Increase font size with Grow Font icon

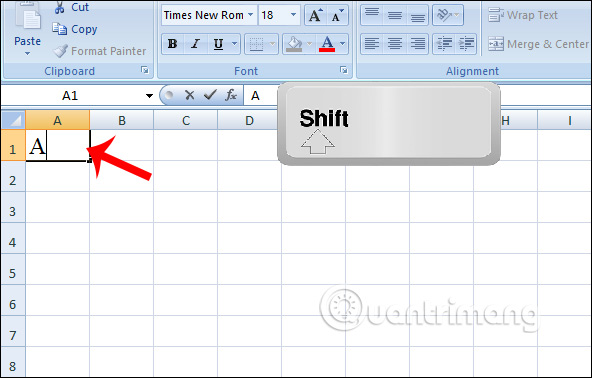coord(316,15)
